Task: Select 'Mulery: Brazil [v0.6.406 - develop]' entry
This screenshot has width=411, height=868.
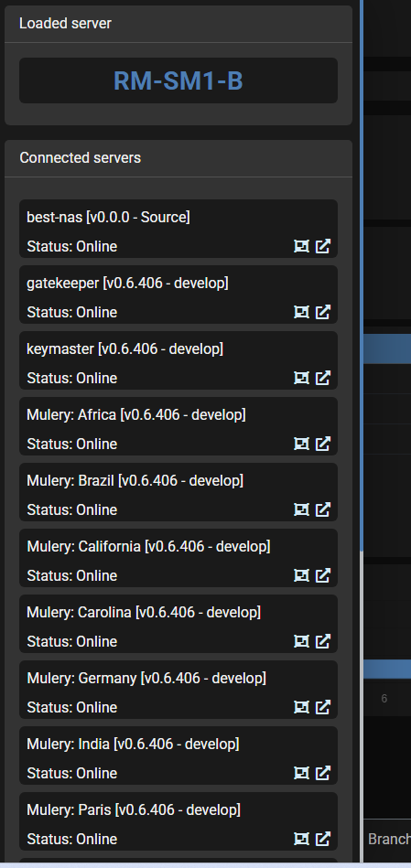Action: (135, 481)
